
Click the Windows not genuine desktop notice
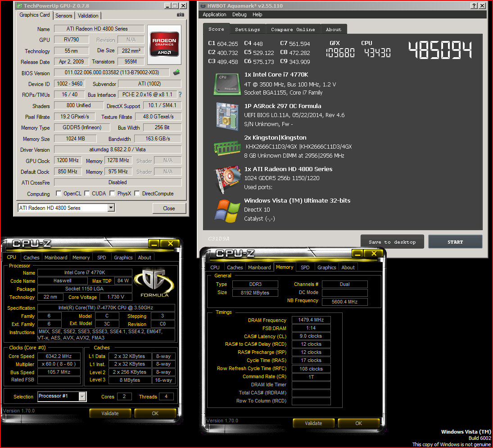pyautogui.click(x=452, y=444)
